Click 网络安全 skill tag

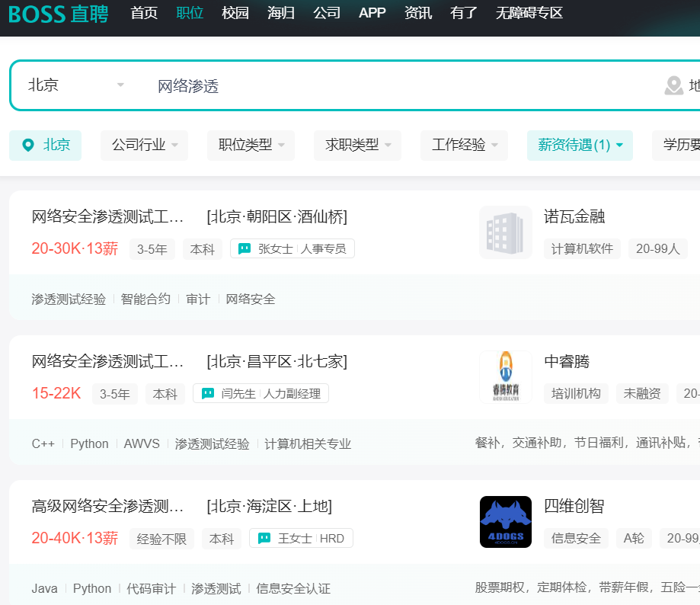click(250, 299)
